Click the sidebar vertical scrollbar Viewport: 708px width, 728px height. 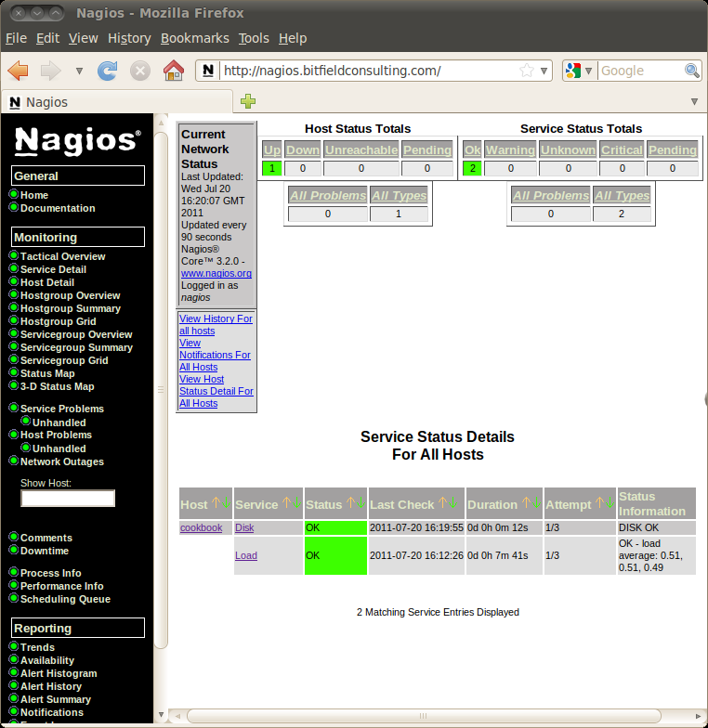pos(161,371)
